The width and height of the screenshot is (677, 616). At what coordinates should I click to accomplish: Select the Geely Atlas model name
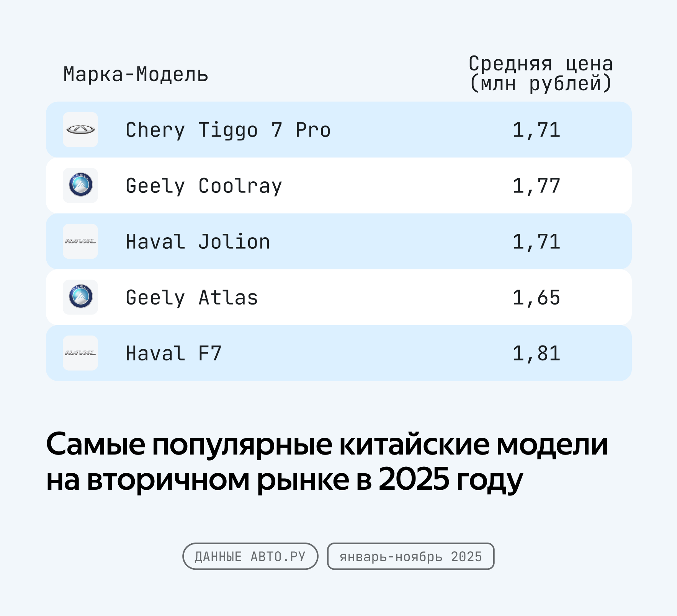click(x=192, y=298)
